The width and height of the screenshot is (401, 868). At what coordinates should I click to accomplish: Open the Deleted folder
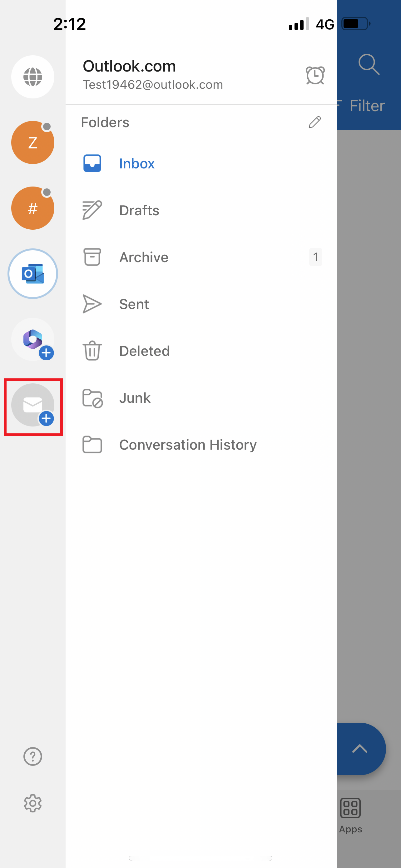144,351
